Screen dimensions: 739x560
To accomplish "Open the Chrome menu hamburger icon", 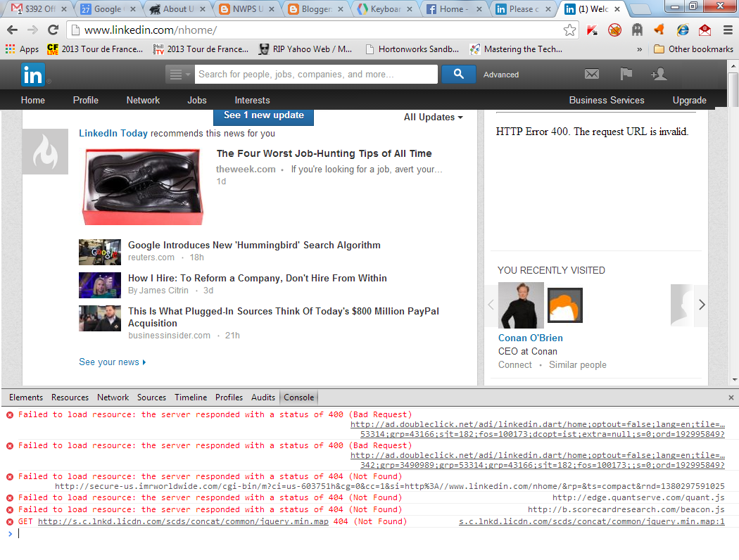I will click(728, 30).
